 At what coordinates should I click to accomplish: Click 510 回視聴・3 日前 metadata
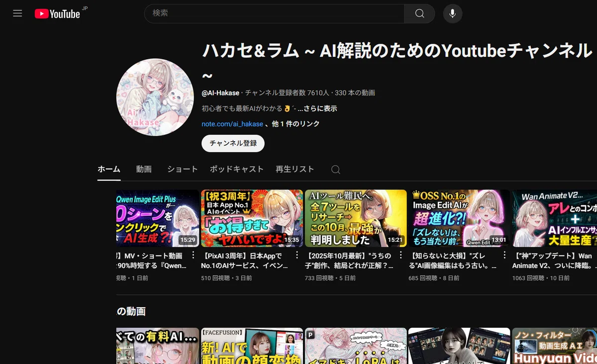[x=226, y=278]
